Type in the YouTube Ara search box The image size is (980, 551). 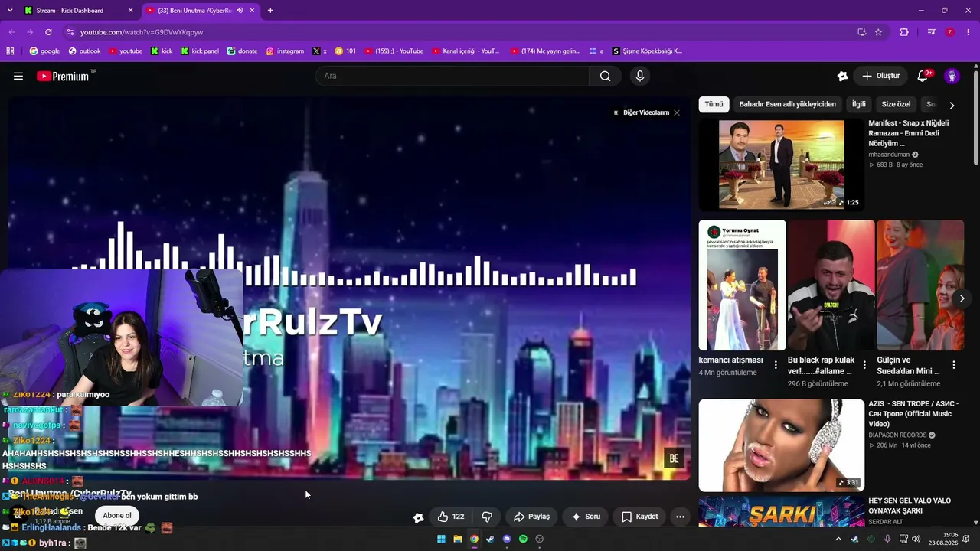(x=452, y=76)
